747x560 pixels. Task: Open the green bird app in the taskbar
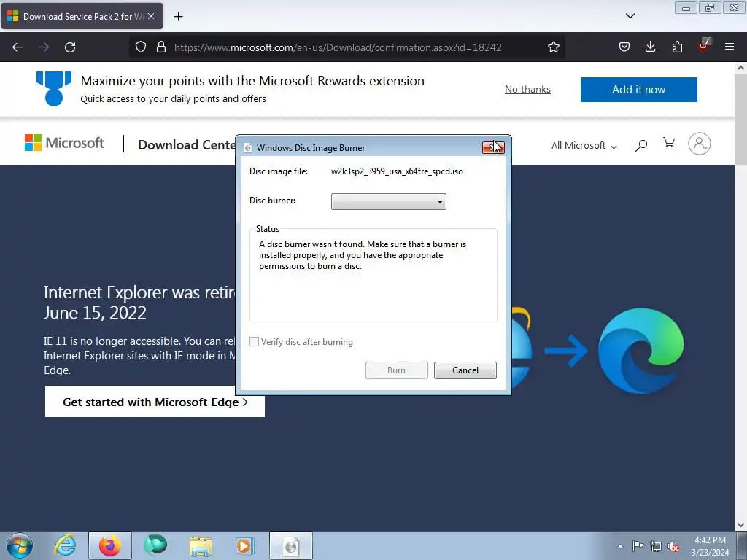pos(155,545)
